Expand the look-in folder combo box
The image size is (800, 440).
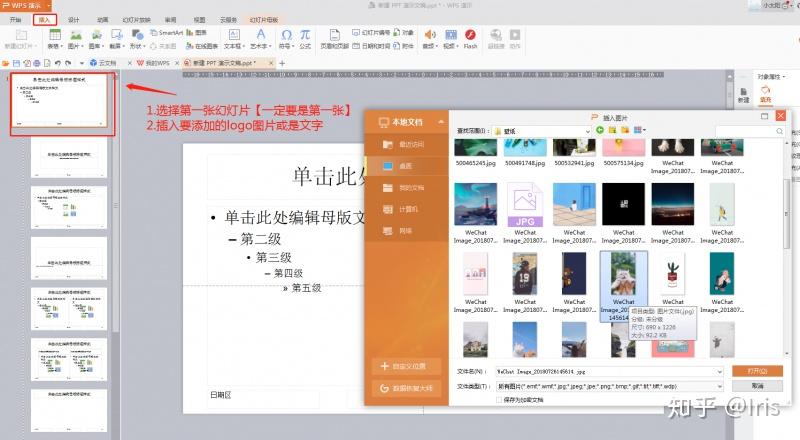587,131
